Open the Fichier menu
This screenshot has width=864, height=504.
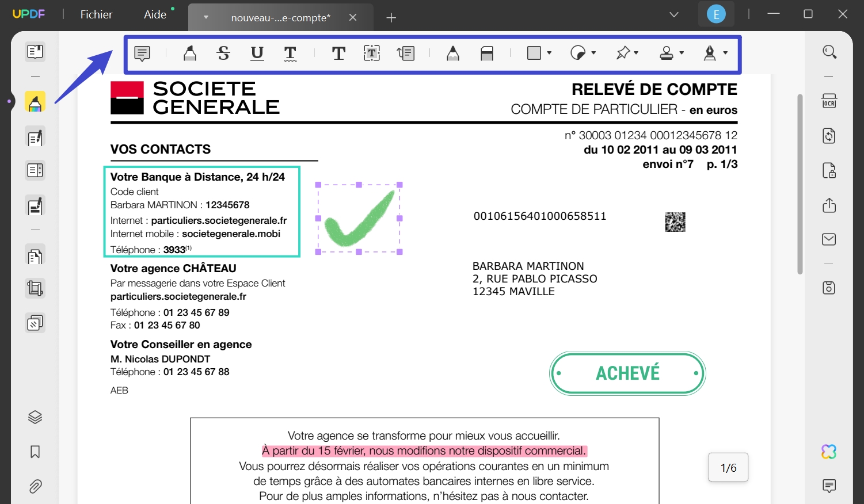pyautogui.click(x=96, y=14)
